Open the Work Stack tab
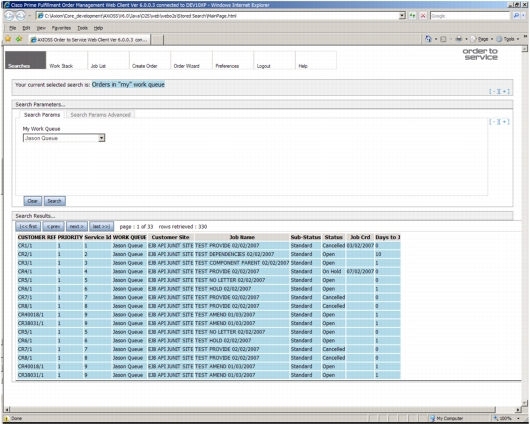530x425 pixels. 67,60
